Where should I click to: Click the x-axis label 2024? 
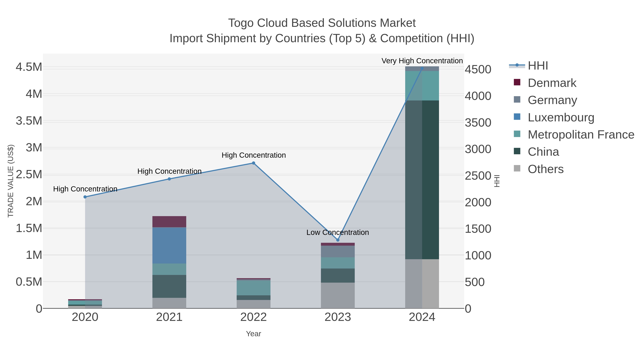click(x=422, y=317)
